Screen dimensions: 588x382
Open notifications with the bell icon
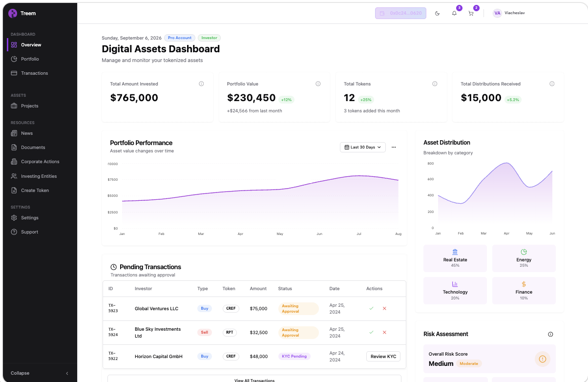coord(454,13)
